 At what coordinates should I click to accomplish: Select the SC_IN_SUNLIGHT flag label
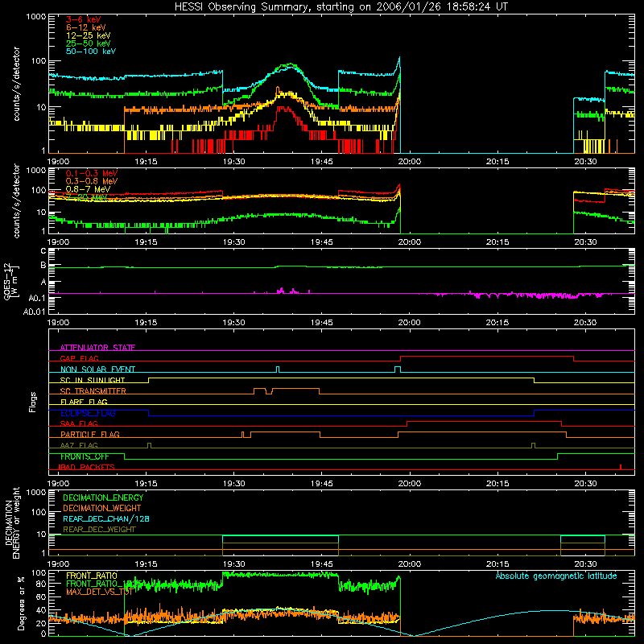[93, 380]
